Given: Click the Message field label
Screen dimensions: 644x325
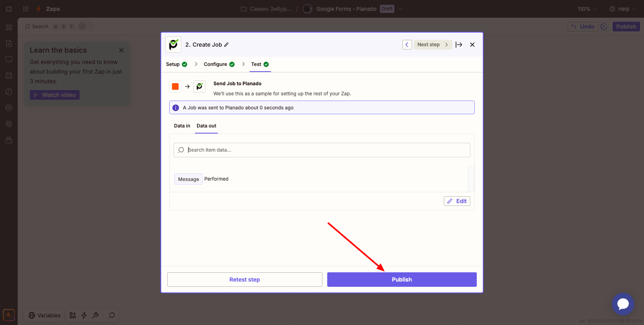Looking at the screenshot, I should [x=189, y=179].
